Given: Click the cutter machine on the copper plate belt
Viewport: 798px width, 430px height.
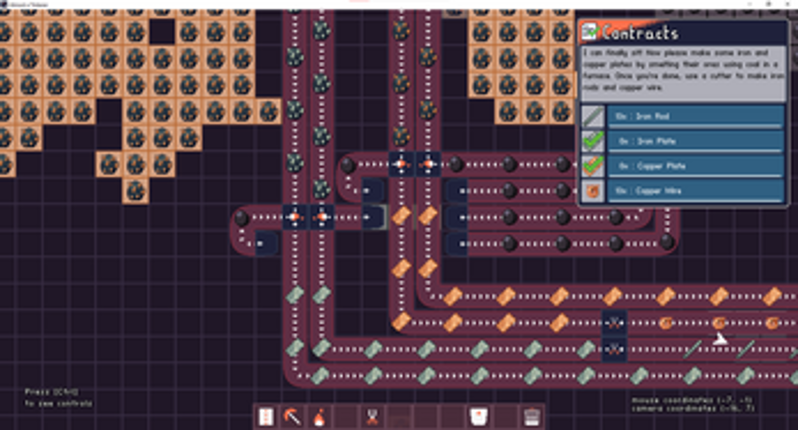Looking at the screenshot, I should [614, 323].
